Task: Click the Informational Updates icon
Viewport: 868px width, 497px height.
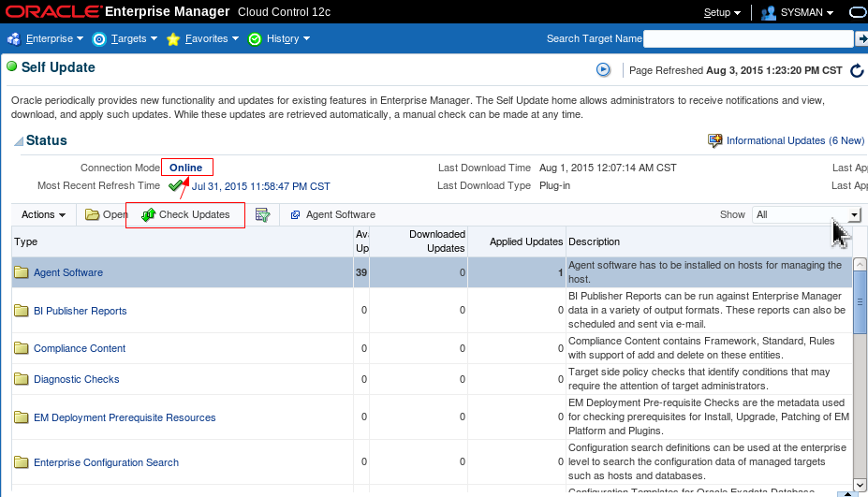Action: (714, 140)
